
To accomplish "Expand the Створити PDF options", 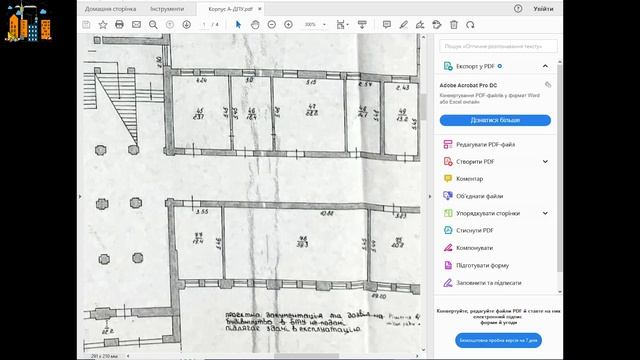I will tap(545, 162).
